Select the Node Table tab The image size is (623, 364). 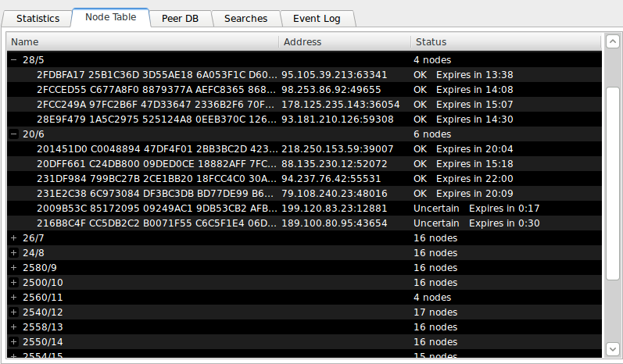pos(110,17)
